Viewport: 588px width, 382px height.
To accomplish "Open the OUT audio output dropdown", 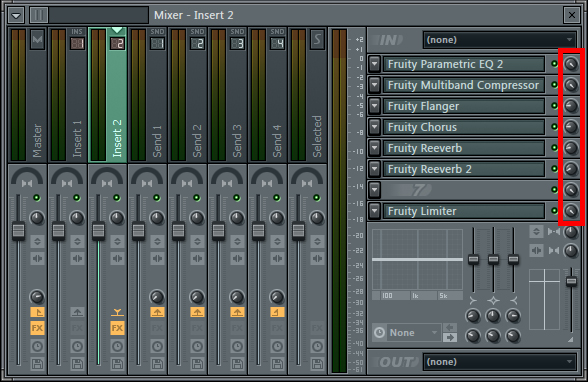I will 500,362.
